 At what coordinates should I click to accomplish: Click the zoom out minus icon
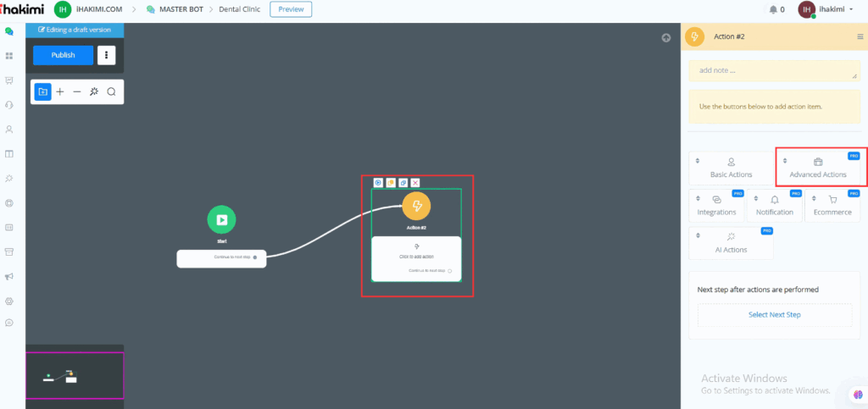[x=77, y=91]
